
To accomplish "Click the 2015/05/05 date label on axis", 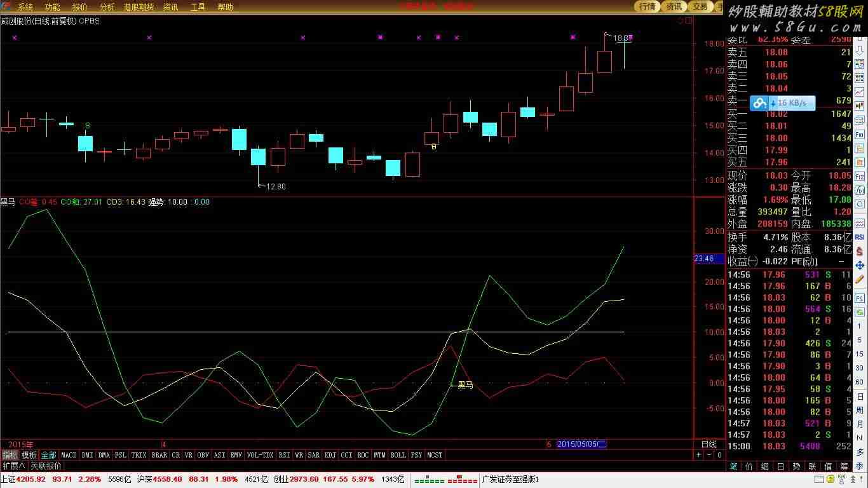I will (x=581, y=444).
